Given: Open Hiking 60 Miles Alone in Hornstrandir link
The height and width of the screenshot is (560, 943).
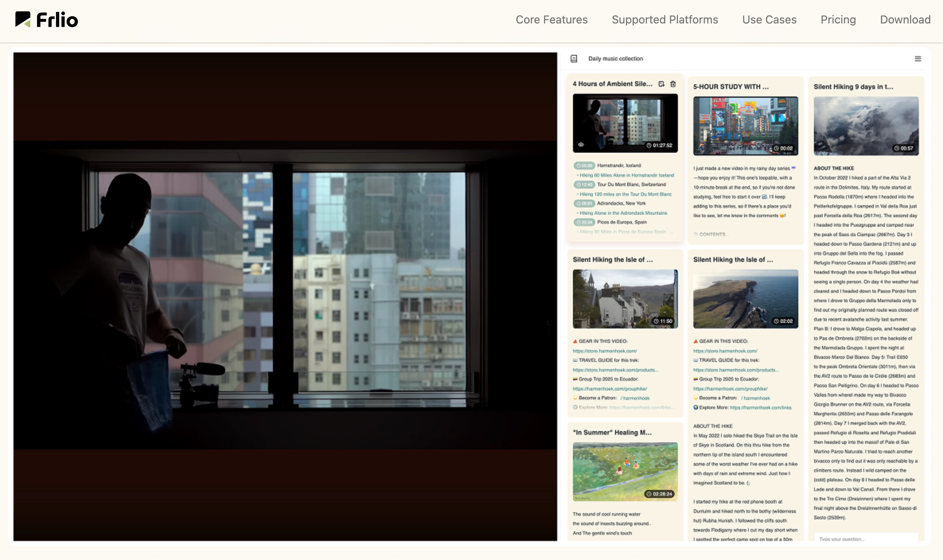Looking at the screenshot, I should (x=627, y=175).
